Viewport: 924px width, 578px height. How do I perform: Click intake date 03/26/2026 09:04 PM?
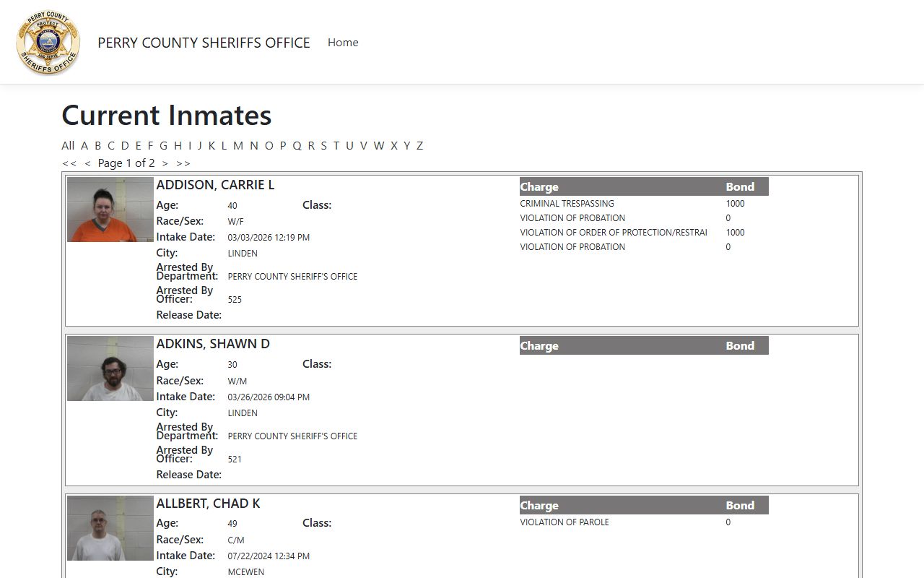[269, 397]
